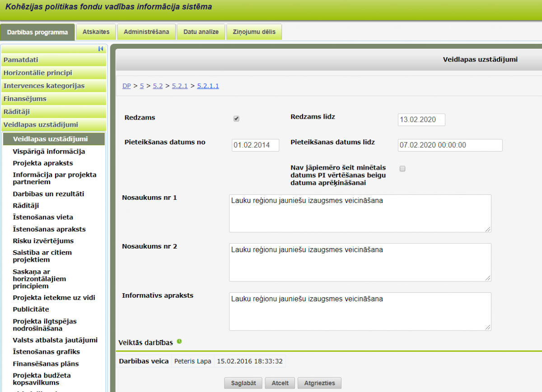The width and height of the screenshot is (542, 392).
Task: Open the Atskaites tab
Action: pyautogui.click(x=96, y=32)
